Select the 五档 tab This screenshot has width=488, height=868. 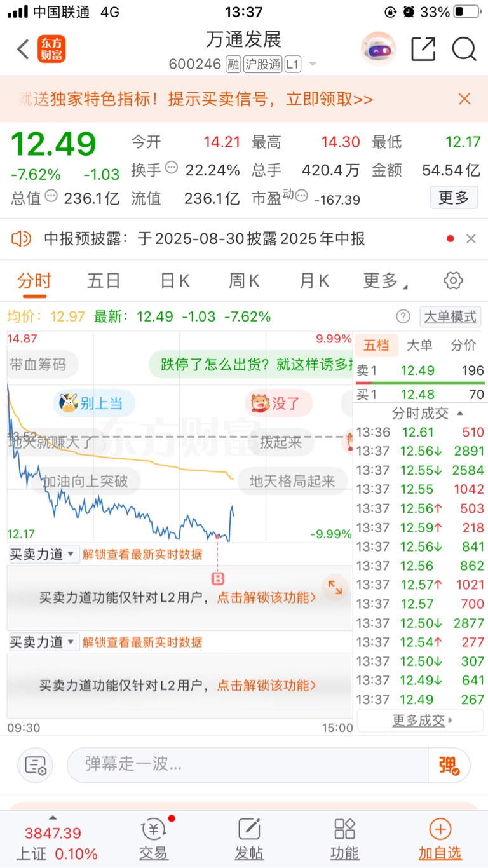point(376,346)
